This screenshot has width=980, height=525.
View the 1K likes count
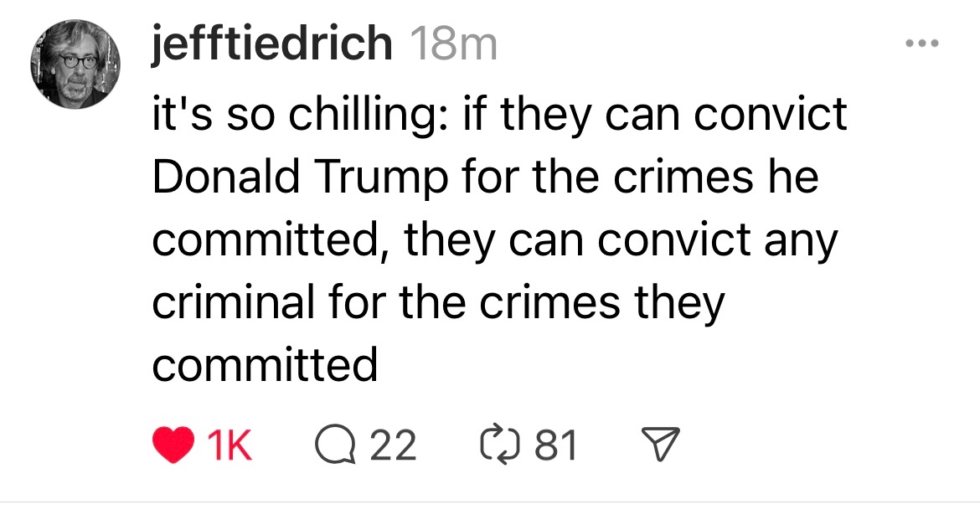point(228,445)
